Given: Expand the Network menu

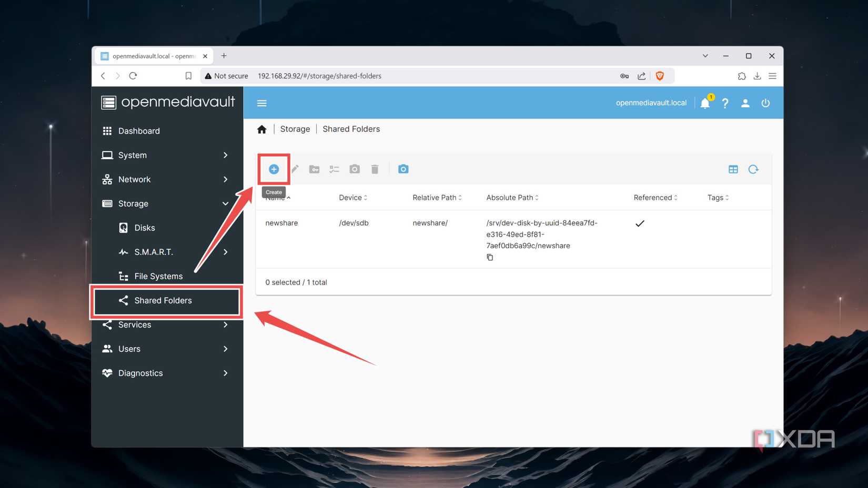Looking at the screenshot, I should coord(167,179).
